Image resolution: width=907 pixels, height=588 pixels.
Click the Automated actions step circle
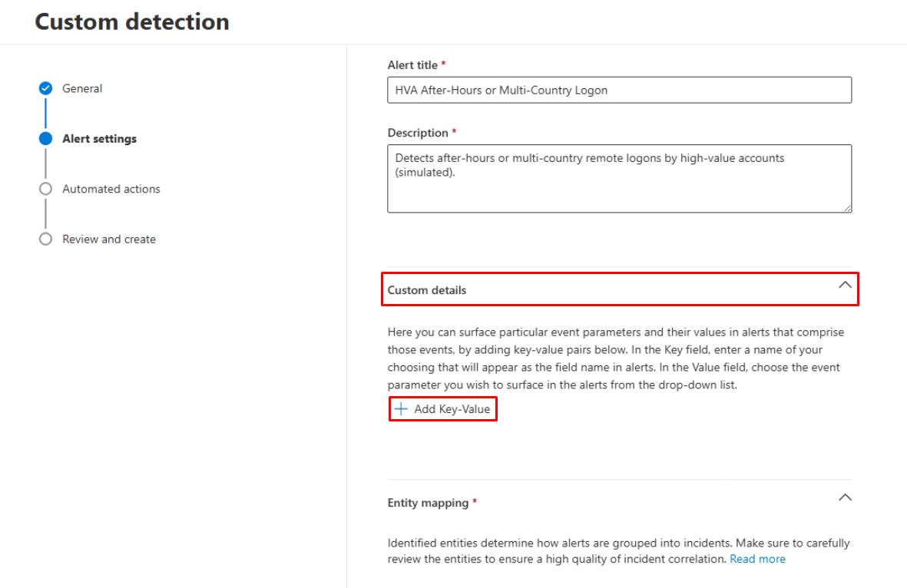pyautogui.click(x=45, y=189)
